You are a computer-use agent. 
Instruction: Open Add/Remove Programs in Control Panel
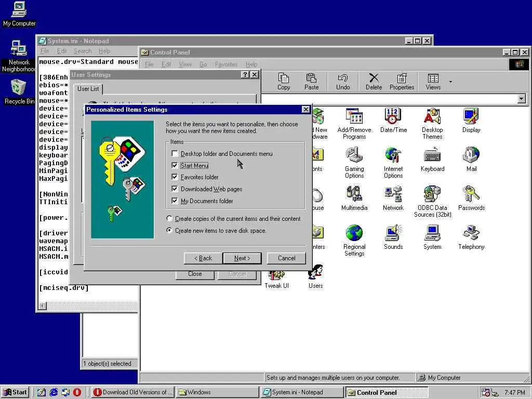click(x=354, y=124)
